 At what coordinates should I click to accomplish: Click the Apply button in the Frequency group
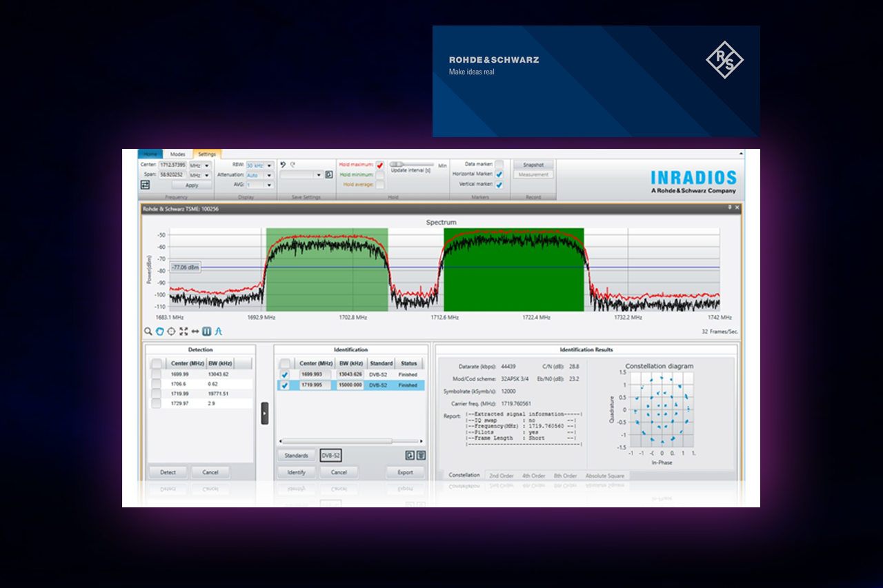[192, 185]
